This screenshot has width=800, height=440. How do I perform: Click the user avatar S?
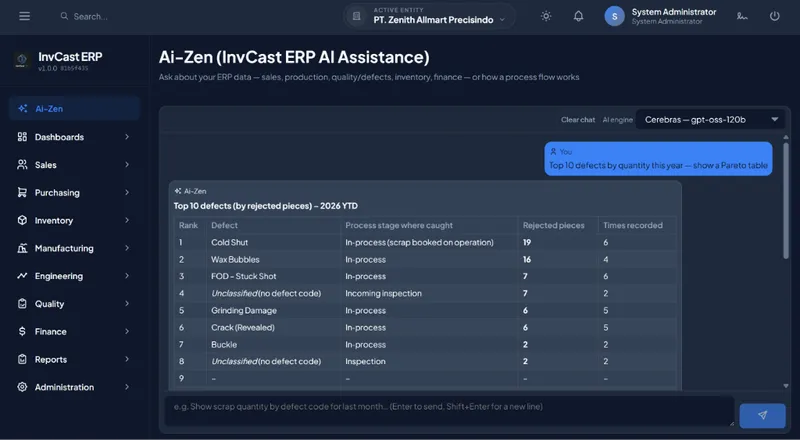[614, 16]
